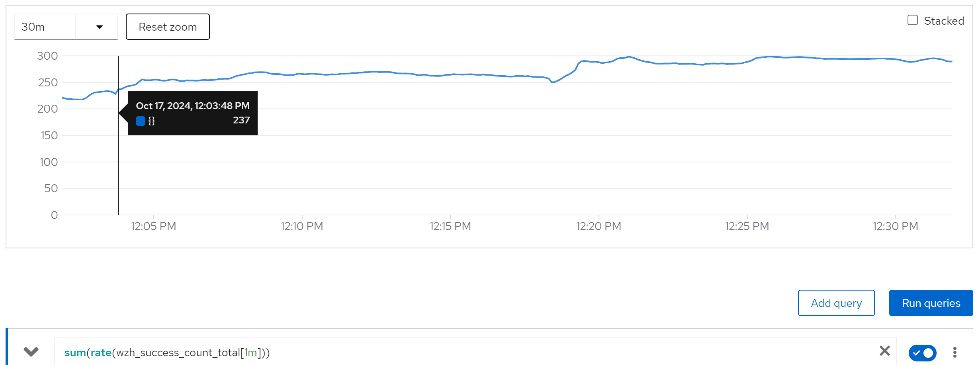
Task: Click the Add query button
Action: [836, 303]
